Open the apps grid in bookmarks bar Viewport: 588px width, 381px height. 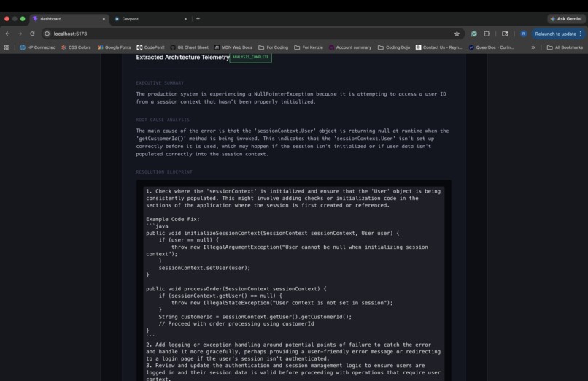pos(7,47)
